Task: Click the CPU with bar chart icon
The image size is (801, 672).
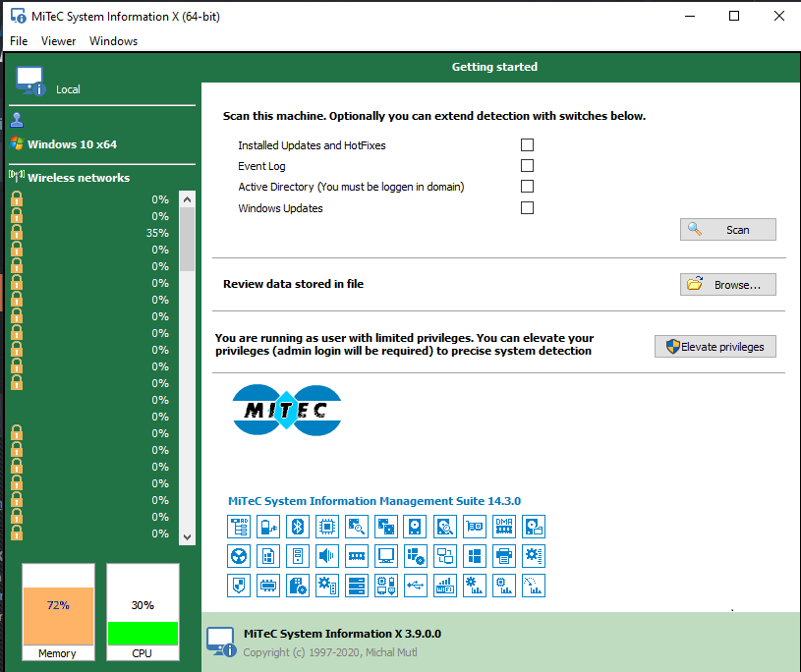Action: coord(504,586)
